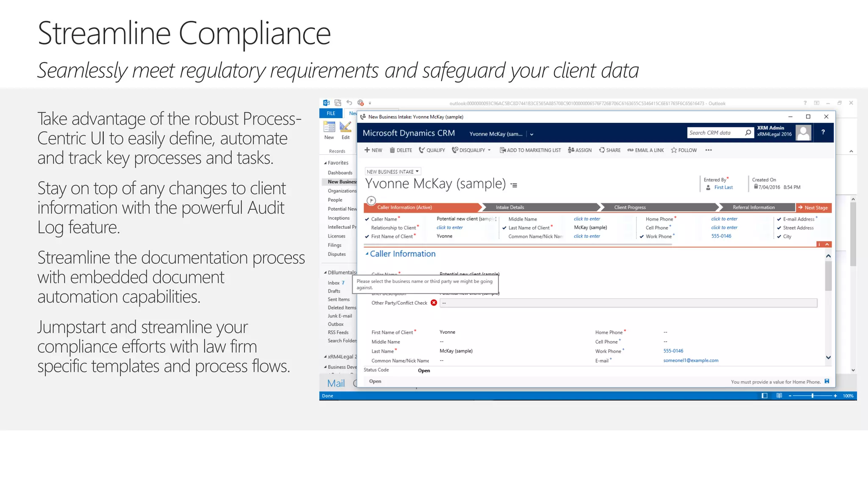Click to enter Cell Phone in process bar
868x488 pixels.
click(x=724, y=227)
